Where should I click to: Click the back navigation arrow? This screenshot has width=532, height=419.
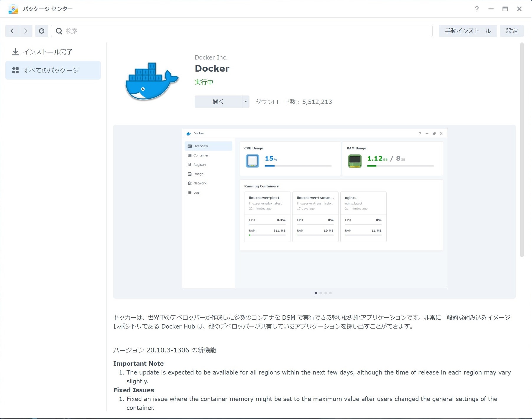[x=12, y=31]
